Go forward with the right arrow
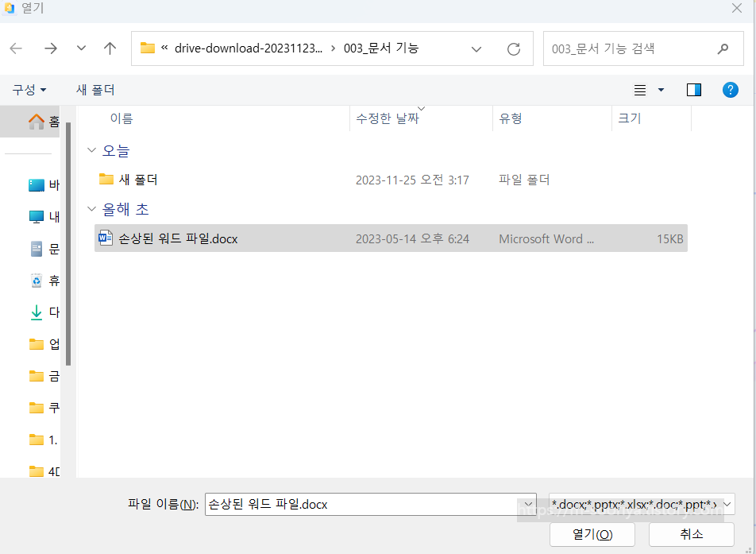Screen dimensions: 756x554 tap(51, 48)
